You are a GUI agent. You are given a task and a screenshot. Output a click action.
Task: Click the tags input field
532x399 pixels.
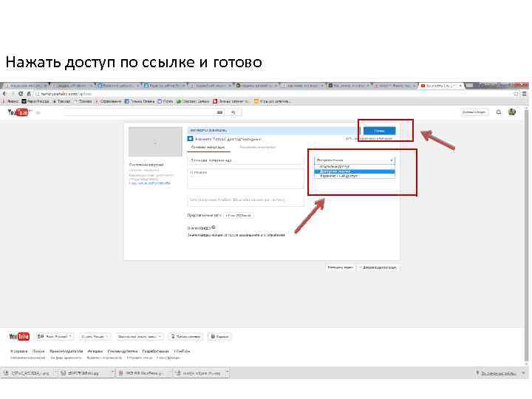245,199
